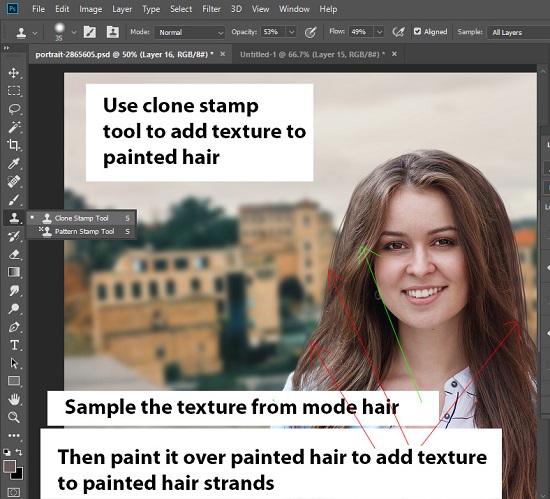550x499 pixels.
Task: Reset default foreground and background colors
Action: click(x=7, y=452)
